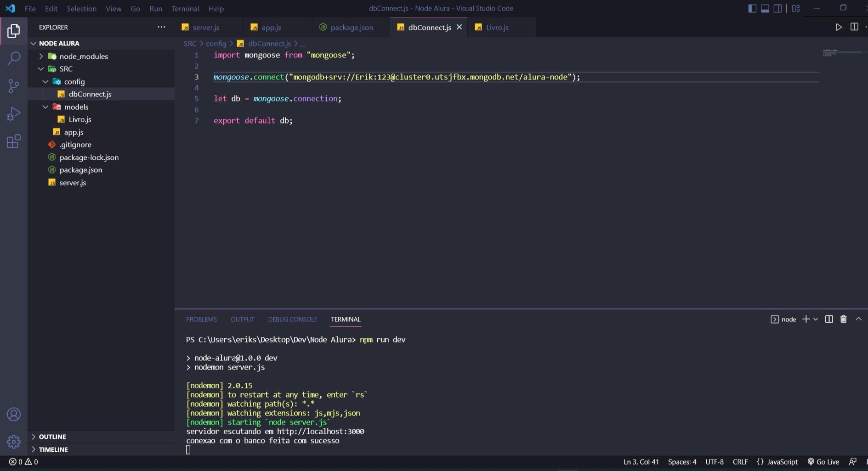The width and height of the screenshot is (868, 471).
Task: Open the Selection menu
Action: click(81, 8)
